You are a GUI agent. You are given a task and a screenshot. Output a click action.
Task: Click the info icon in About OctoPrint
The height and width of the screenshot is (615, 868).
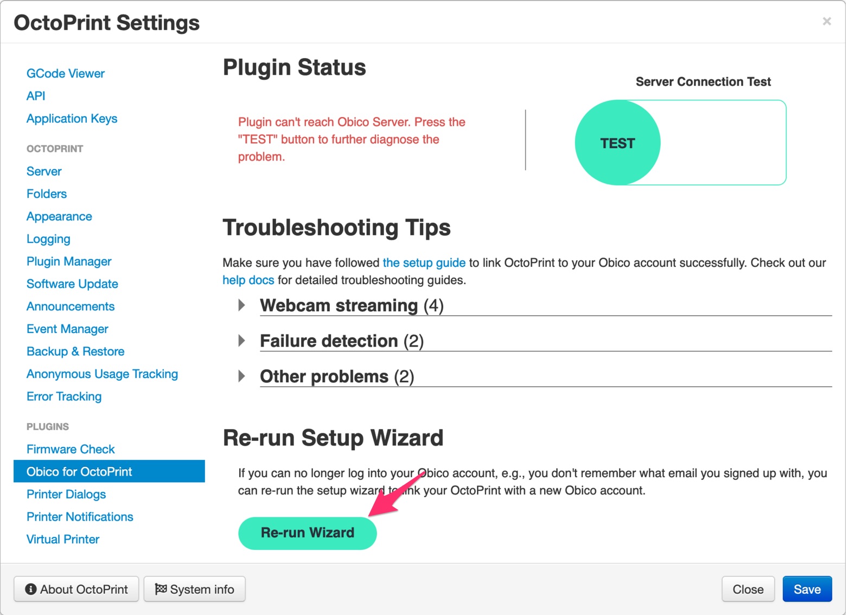coord(31,589)
